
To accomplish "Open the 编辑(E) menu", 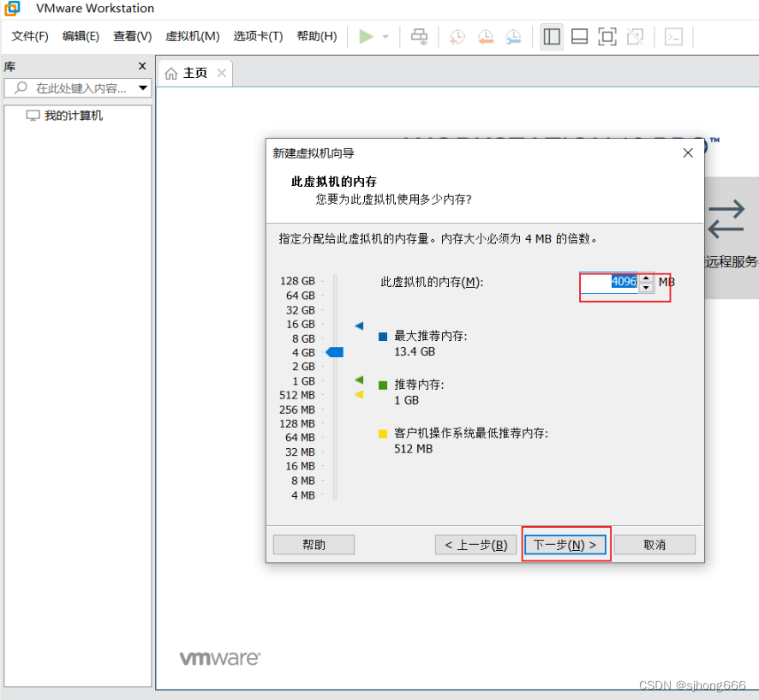I will [x=81, y=36].
